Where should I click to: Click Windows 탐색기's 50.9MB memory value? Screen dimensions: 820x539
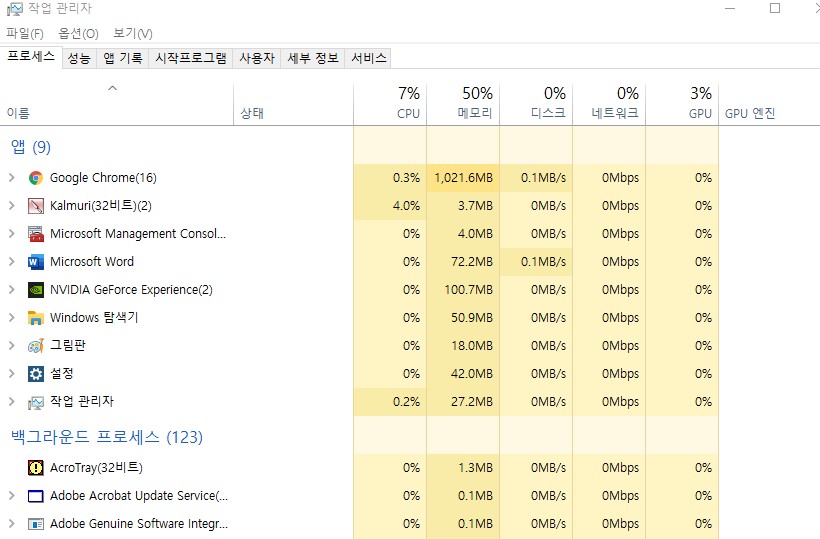click(x=472, y=318)
